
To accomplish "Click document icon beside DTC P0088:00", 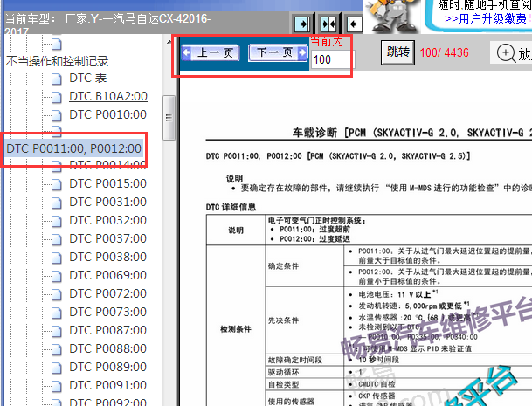I will tap(57, 349).
